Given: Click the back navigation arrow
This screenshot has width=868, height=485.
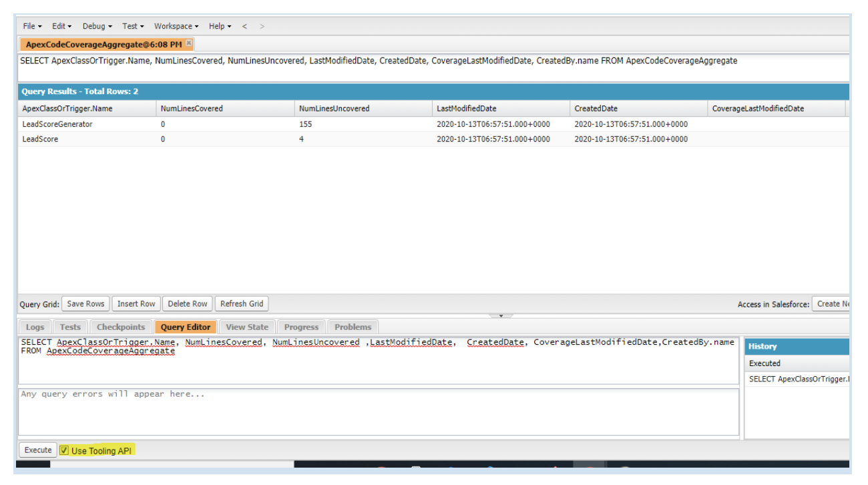Looking at the screenshot, I should pos(244,26).
